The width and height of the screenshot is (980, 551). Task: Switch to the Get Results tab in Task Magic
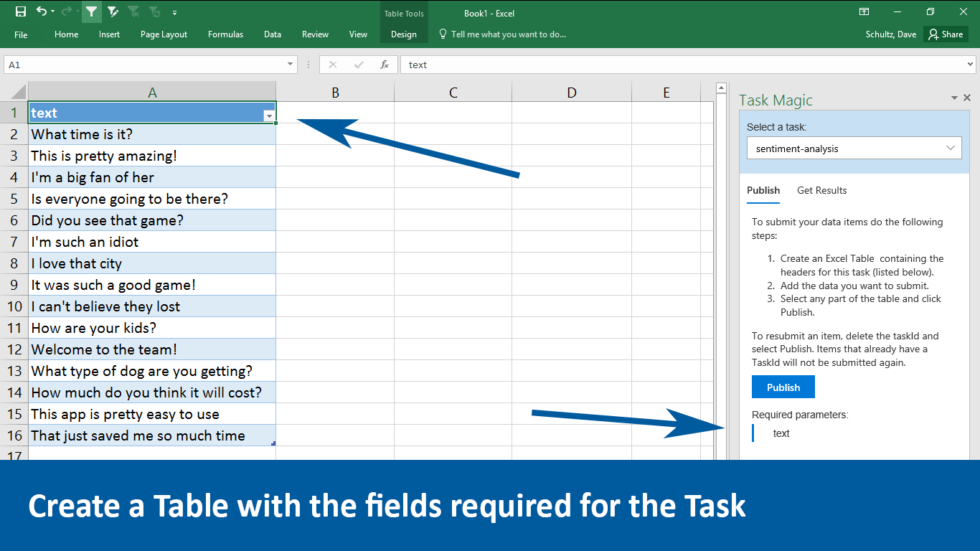(x=821, y=190)
